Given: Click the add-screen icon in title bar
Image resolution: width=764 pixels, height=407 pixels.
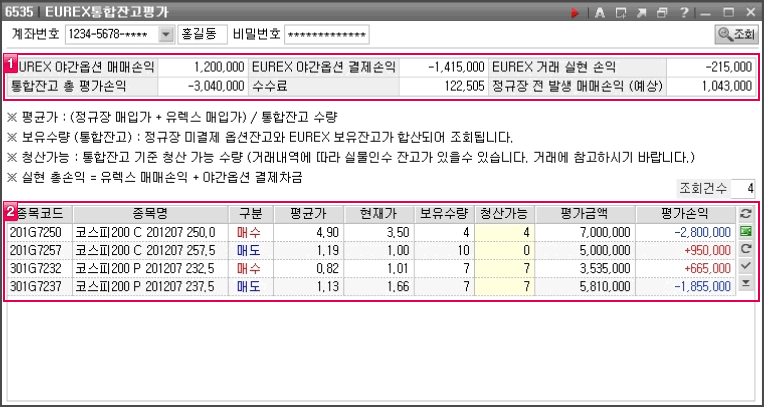Looking at the screenshot, I should click(x=621, y=13).
